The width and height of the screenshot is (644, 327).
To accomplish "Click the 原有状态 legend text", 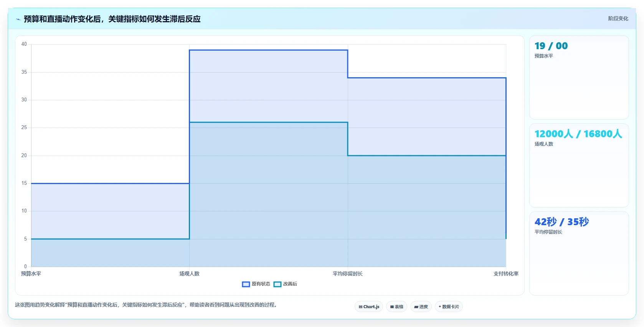I will [x=261, y=284].
